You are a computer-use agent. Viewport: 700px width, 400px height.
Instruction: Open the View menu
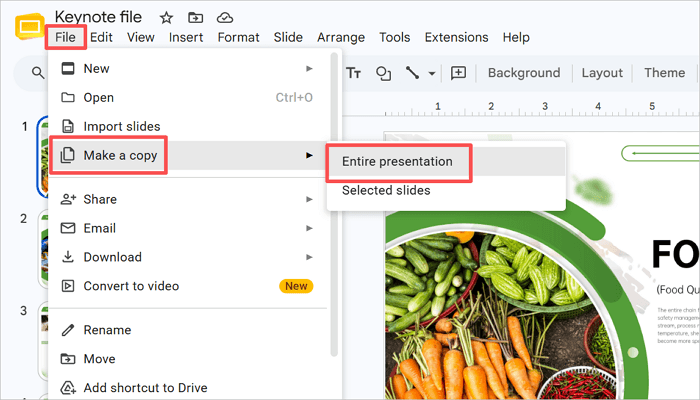(141, 38)
